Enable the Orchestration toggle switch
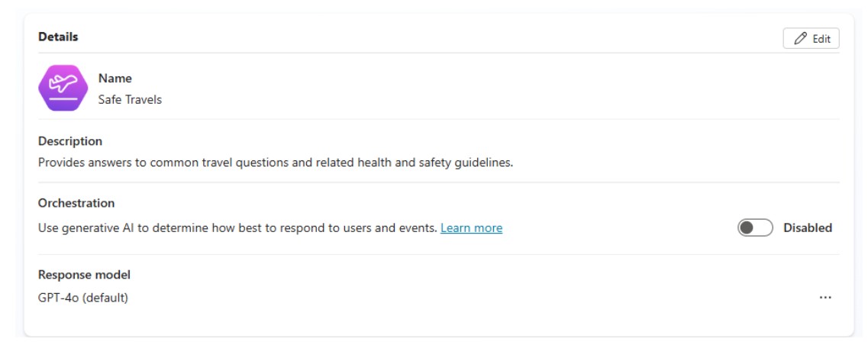The height and width of the screenshot is (342, 868). [x=756, y=227]
